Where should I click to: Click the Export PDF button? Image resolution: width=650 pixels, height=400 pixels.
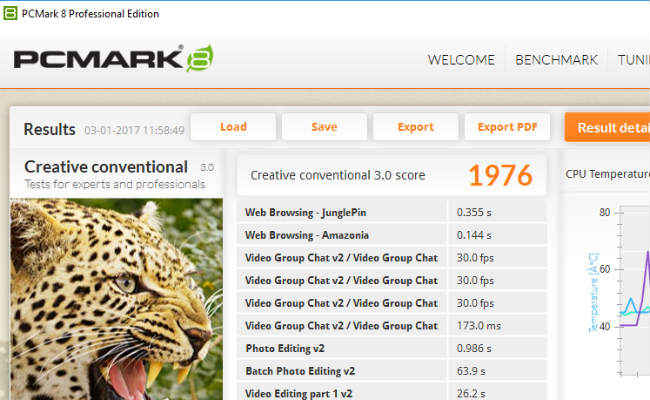coord(507,127)
